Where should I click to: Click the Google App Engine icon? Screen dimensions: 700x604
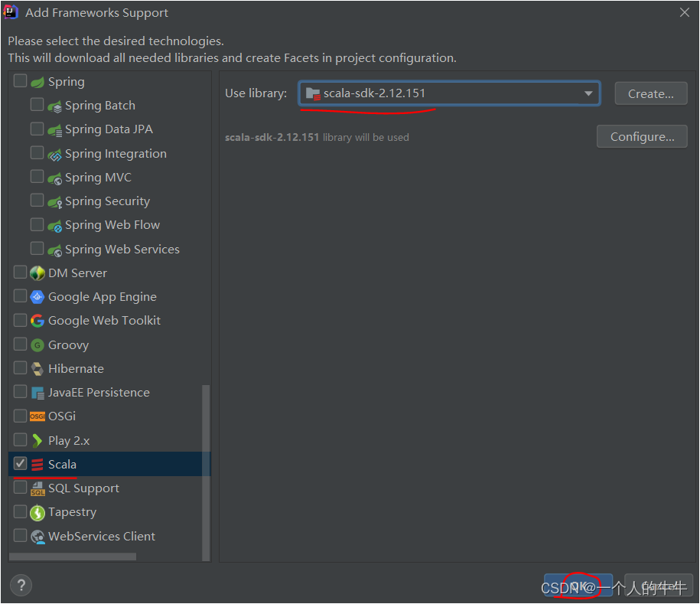click(x=37, y=296)
